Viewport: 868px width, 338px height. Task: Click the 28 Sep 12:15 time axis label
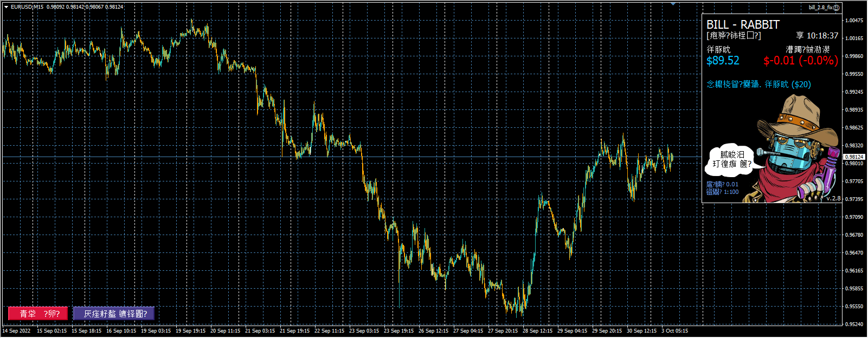coord(537,331)
